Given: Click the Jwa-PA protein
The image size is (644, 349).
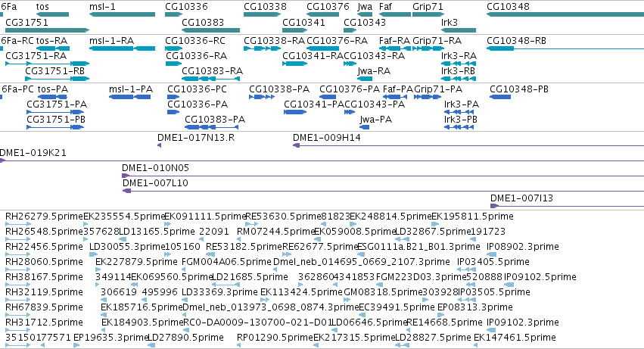Looking at the screenshot, I should (x=364, y=127).
